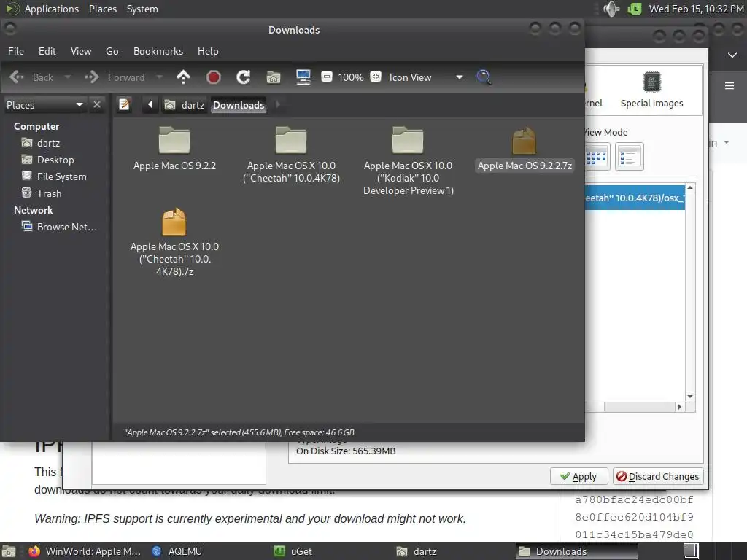Open the Icon View dropdown
This screenshot has height=560, width=747.
425,77
